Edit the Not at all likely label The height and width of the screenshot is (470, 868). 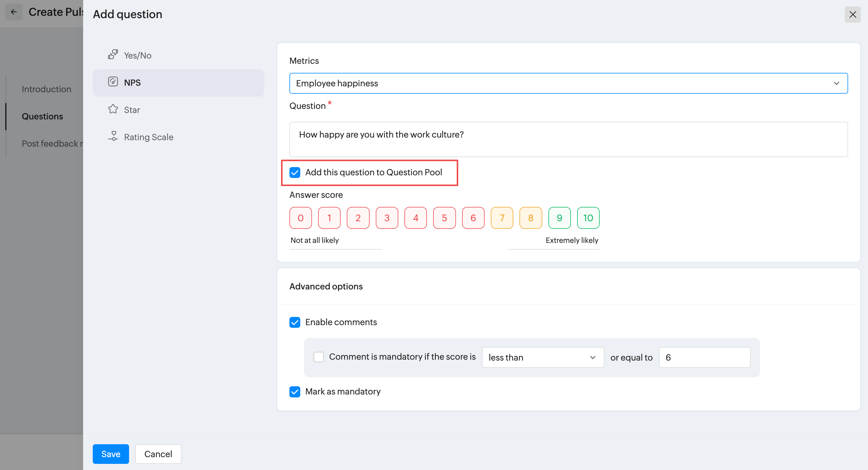pyautogui.click(x=335, y=241)
